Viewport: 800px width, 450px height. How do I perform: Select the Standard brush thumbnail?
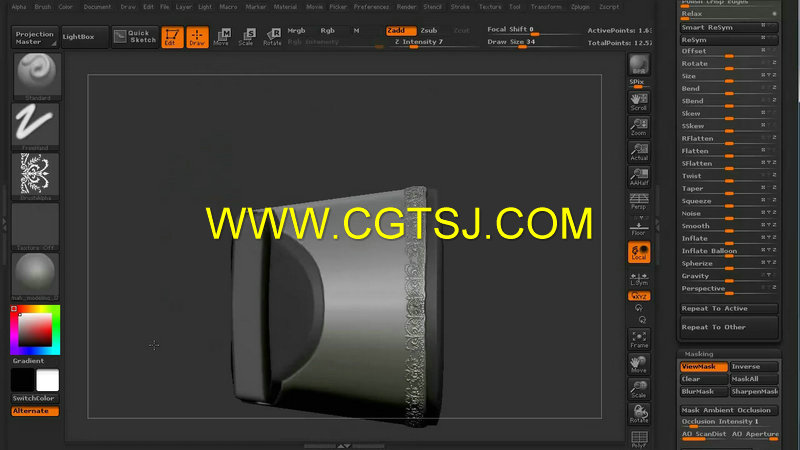point(36,76)
